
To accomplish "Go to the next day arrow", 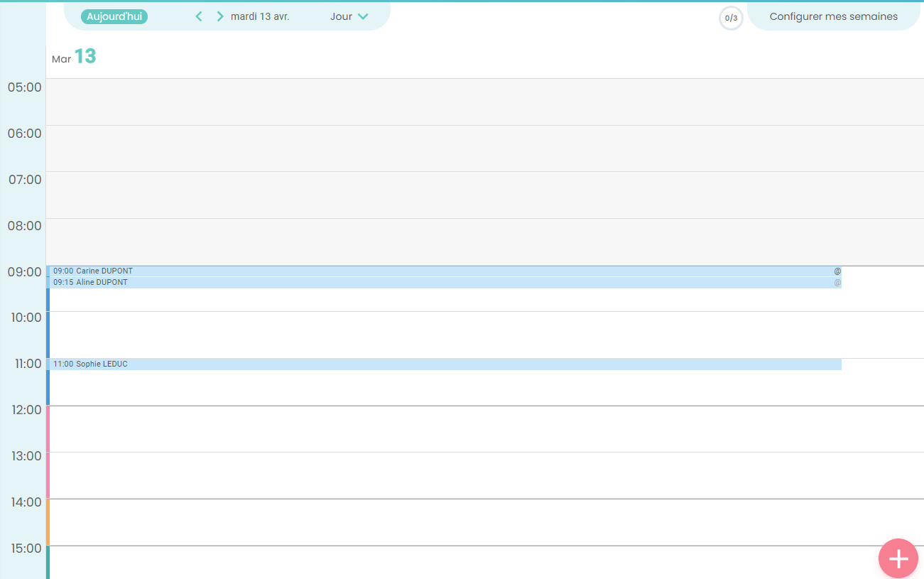I will click(220, 16).
